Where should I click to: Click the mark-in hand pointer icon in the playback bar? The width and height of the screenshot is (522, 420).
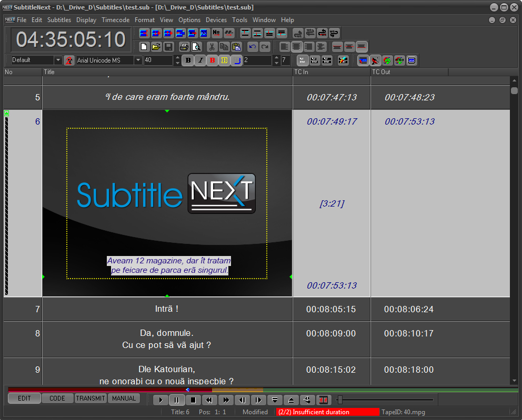point(307,399)
